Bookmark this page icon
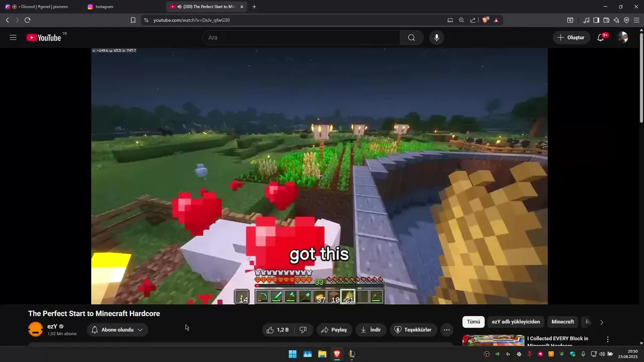The image size is (644, 362). coord(133,20)
